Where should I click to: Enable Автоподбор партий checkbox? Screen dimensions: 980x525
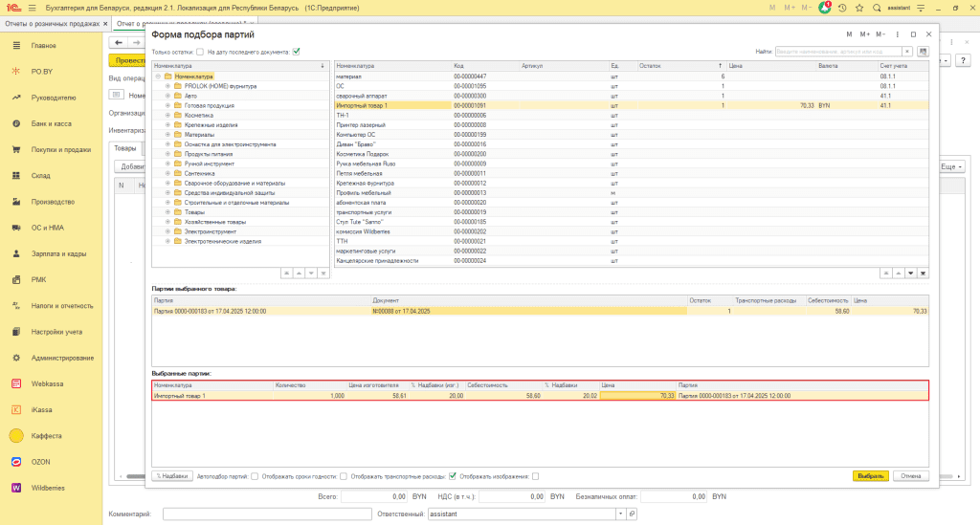point(255,476)
